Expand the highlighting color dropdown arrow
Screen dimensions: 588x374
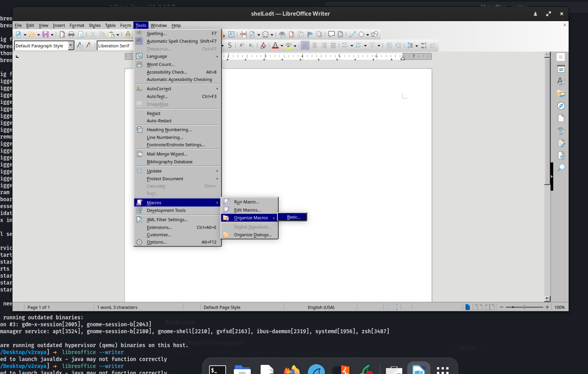tap(295, 46)
